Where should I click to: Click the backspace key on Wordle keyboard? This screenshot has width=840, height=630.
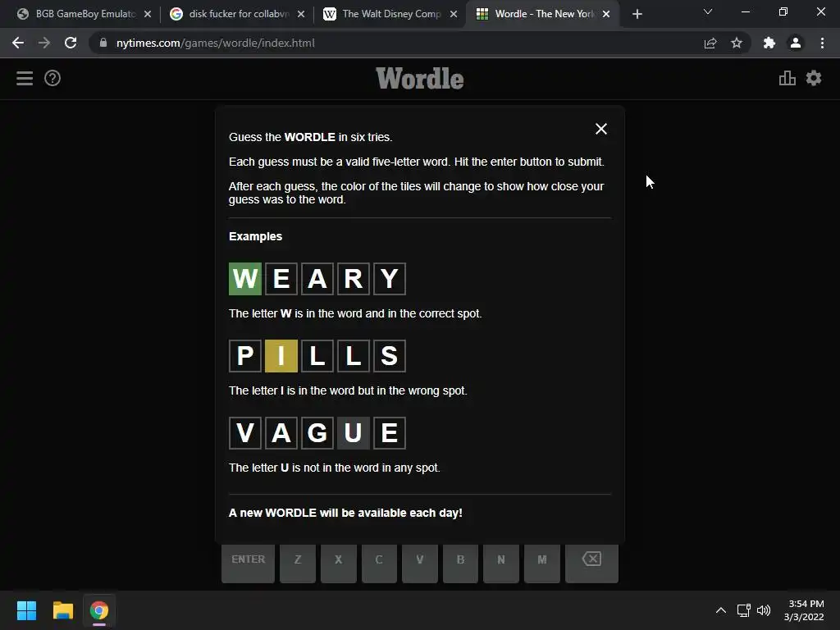tap(592, 563)
